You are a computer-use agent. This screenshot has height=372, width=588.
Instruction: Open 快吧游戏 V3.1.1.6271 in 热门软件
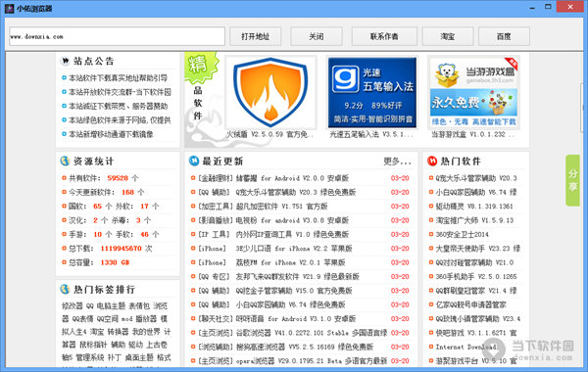(x=476, y=333)
